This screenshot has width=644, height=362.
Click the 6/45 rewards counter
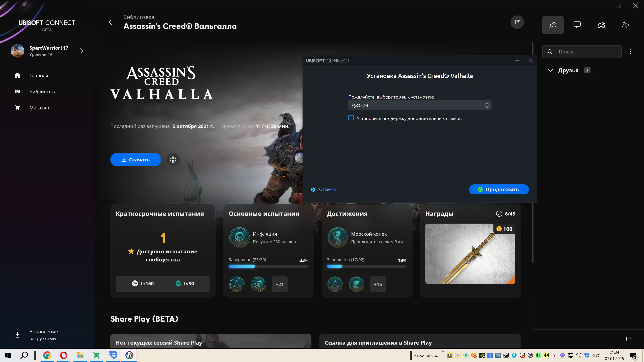point(505,214)
